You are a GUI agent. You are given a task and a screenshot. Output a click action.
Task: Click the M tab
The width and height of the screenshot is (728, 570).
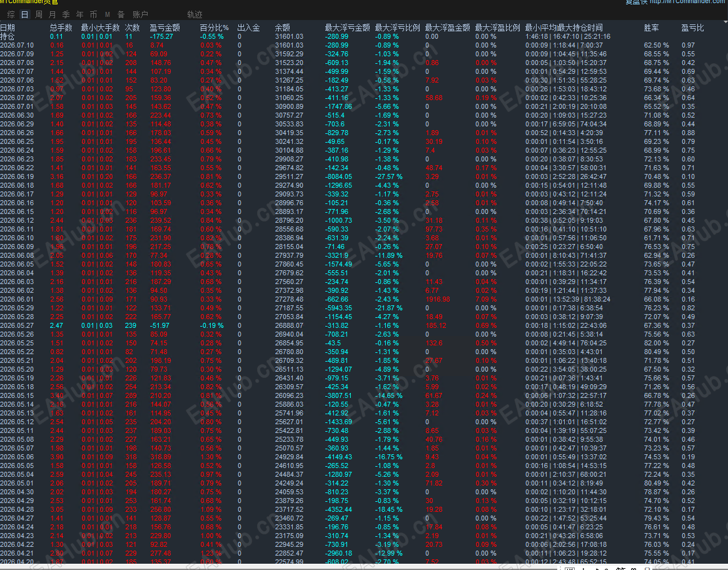click(x=107, y=15)
